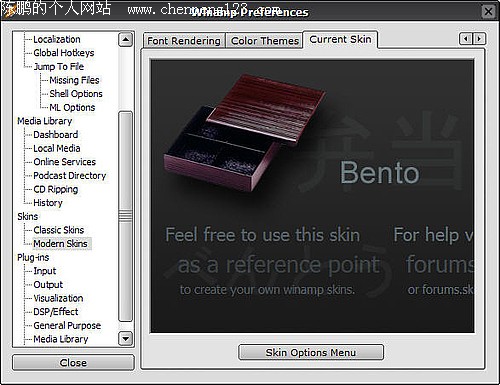Click the Bento skin preview image
This screenshot has width=500, height=385.
click(312, 196)
